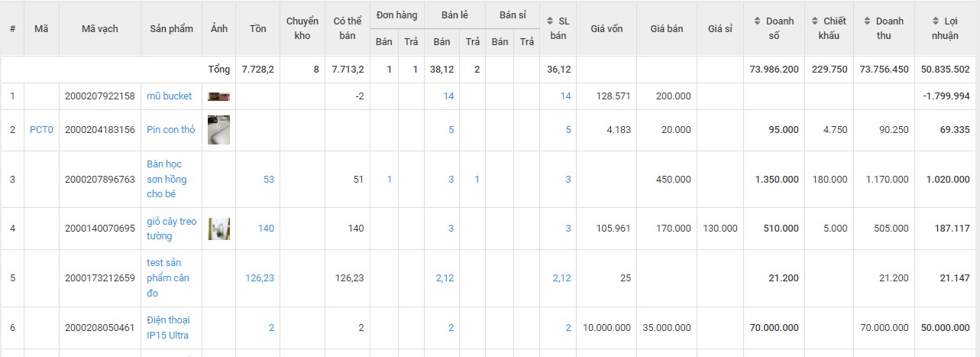Screen dimensions: 980x357
Task: Open the mũ bucket product link
Action: click(x=169, y=96)
